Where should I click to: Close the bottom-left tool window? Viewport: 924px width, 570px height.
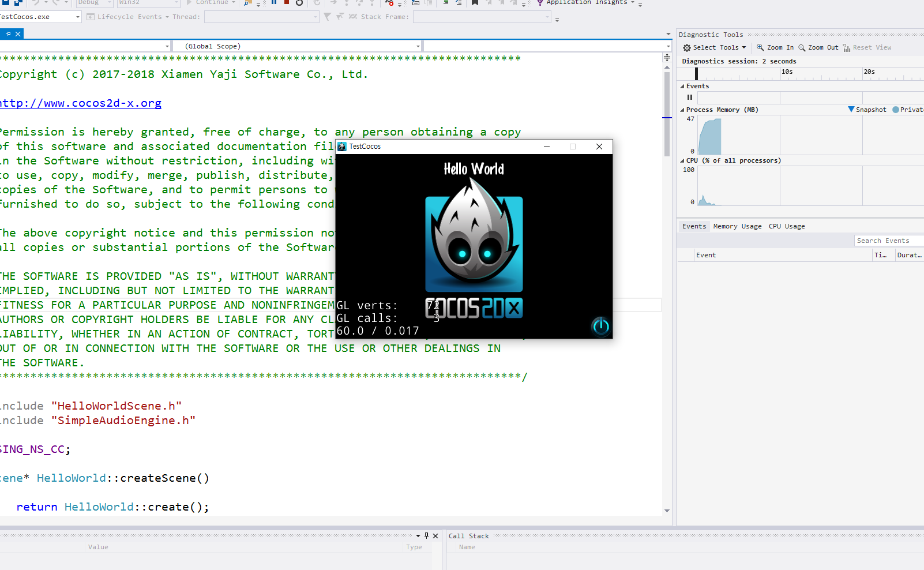435,535
